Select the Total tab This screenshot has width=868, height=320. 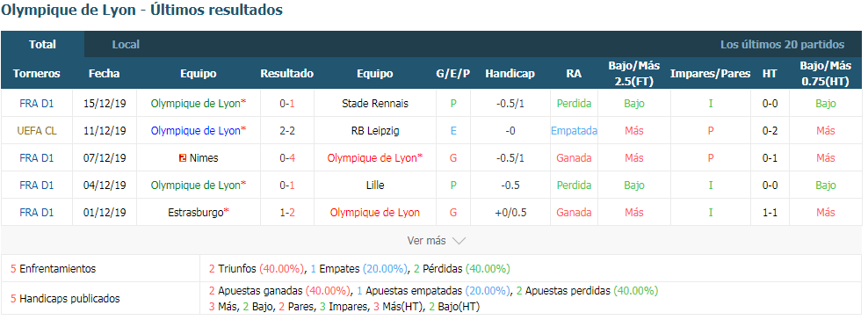43,44
